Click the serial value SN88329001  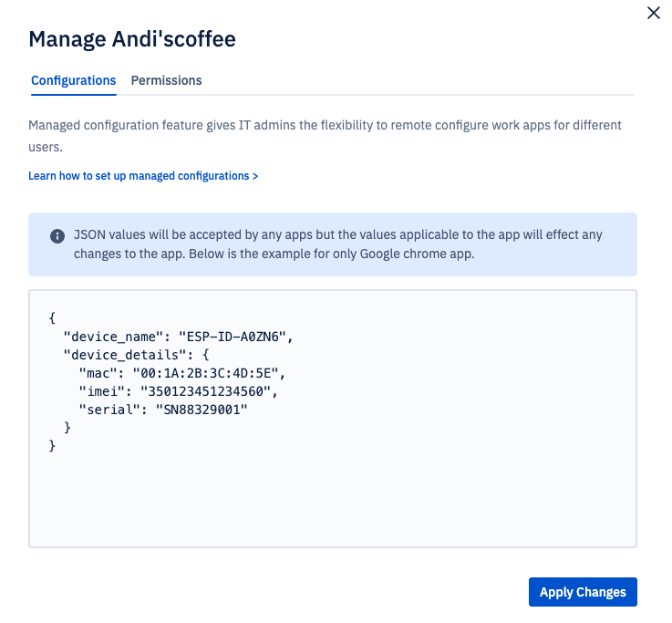[202, 409]
